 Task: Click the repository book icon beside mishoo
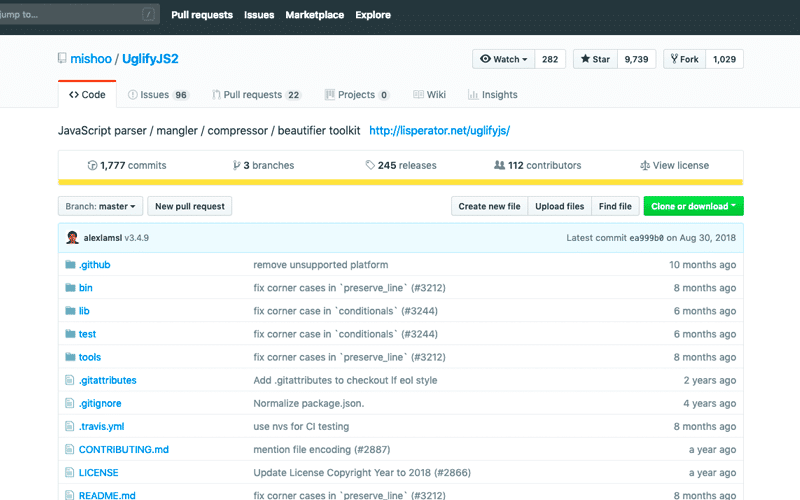click(62, 59)
